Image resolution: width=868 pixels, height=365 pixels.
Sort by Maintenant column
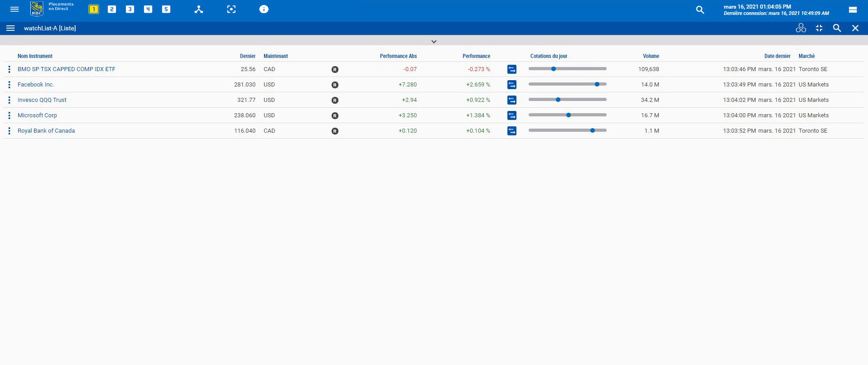click(x=275, y=56)
